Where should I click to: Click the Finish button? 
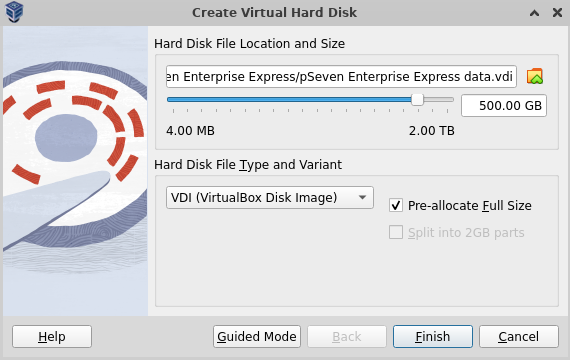pyautogui.click(x=433, y=336)
